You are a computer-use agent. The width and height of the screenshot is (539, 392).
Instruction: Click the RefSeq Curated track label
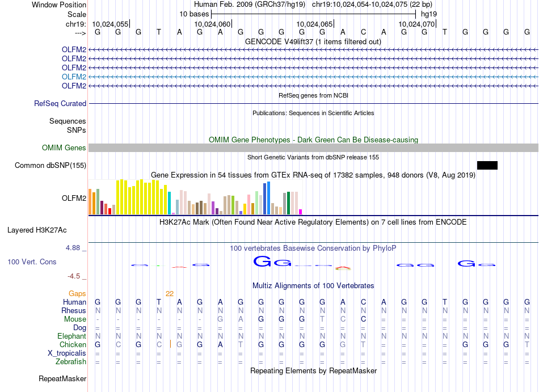pos(60,103)
